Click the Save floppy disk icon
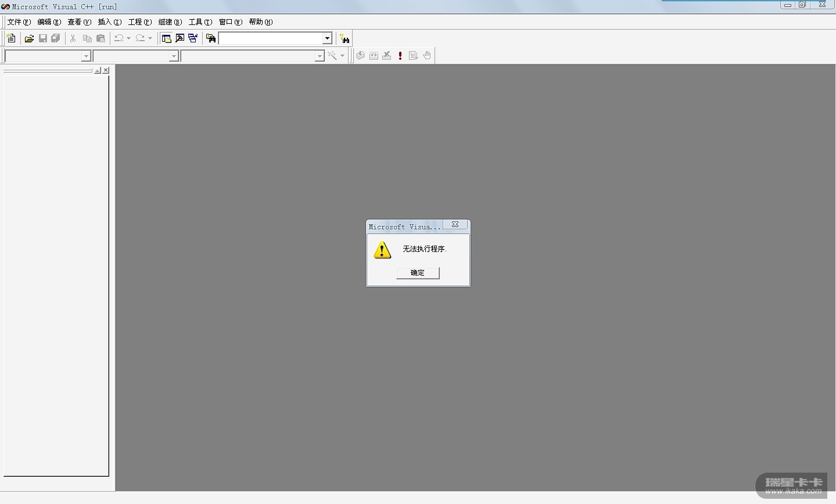 click(43, 38)
